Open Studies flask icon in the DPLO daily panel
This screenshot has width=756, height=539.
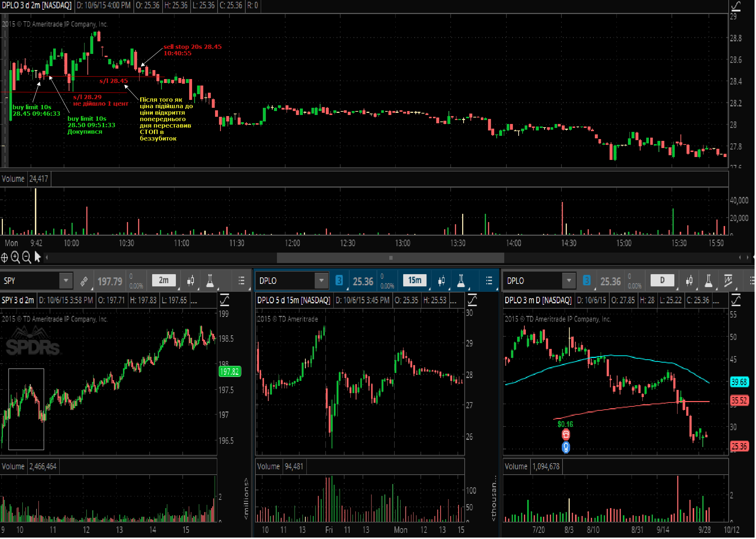tap(709, 281)
